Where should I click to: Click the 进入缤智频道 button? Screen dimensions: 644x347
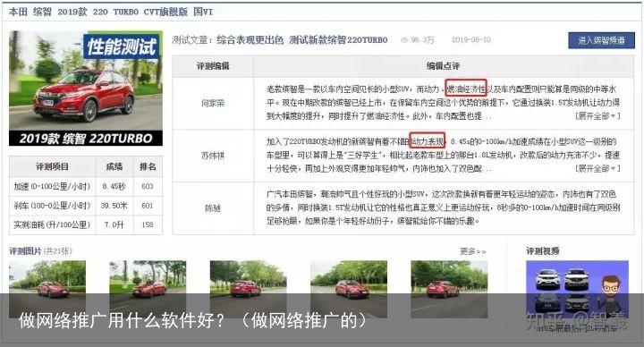tap(601, 40)
